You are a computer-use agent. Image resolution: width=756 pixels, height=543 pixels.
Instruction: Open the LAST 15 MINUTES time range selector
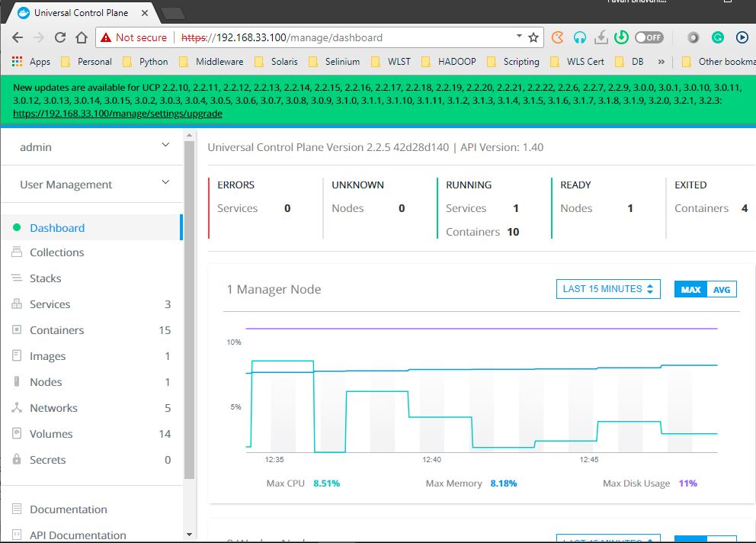(x=607, y=289)
